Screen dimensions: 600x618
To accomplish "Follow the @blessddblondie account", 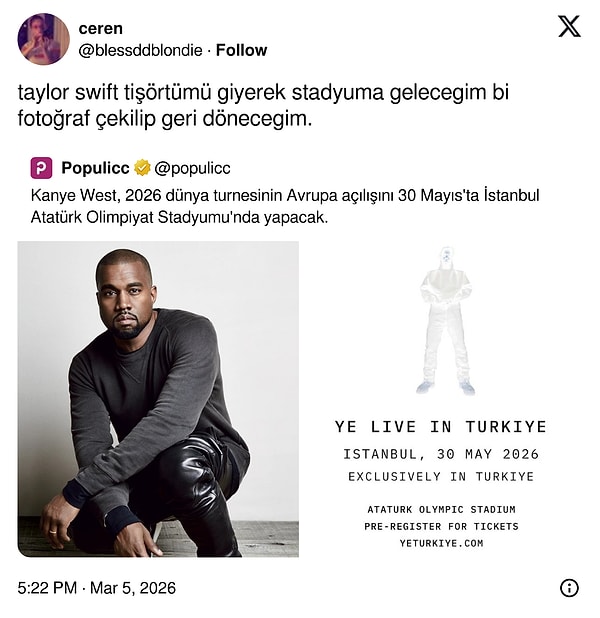I will pos(241,50).
